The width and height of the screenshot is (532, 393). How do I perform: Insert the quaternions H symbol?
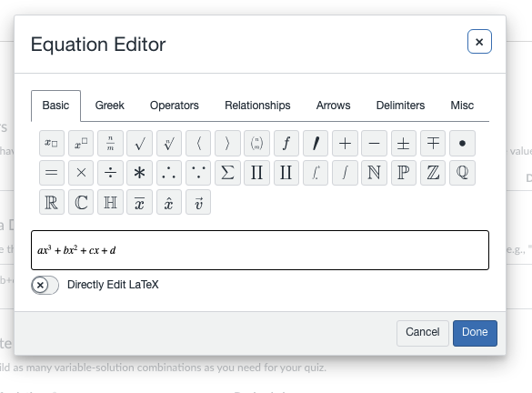110,202
